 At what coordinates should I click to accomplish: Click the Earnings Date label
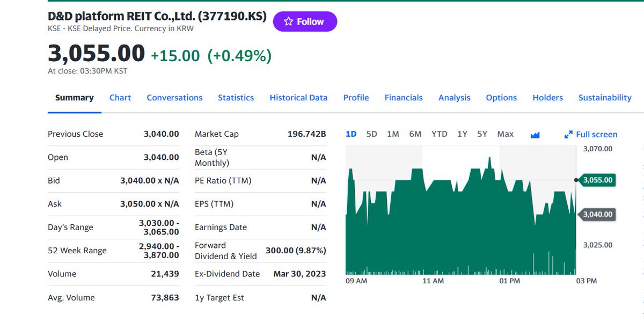(x=221, y=228)
